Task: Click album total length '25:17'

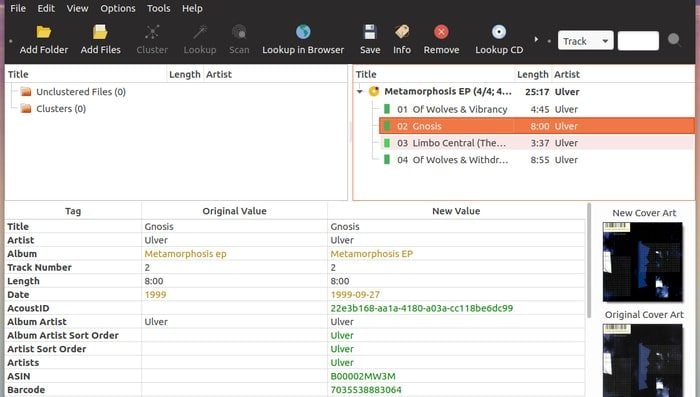Action: point(537,92)
